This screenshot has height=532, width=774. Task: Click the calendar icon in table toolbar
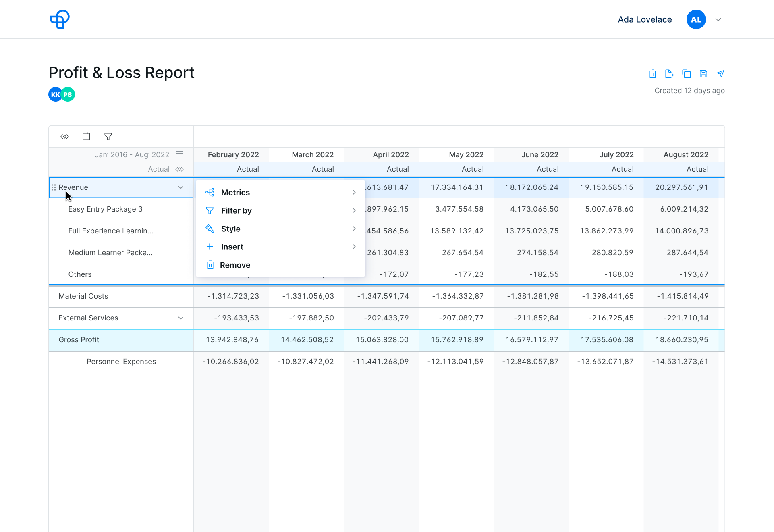86,137
